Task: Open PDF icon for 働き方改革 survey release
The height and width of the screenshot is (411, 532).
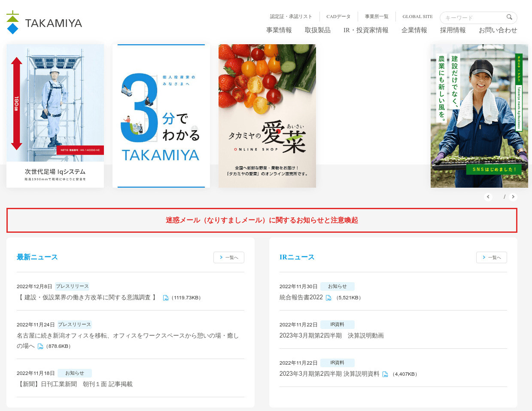Action: 166,298
